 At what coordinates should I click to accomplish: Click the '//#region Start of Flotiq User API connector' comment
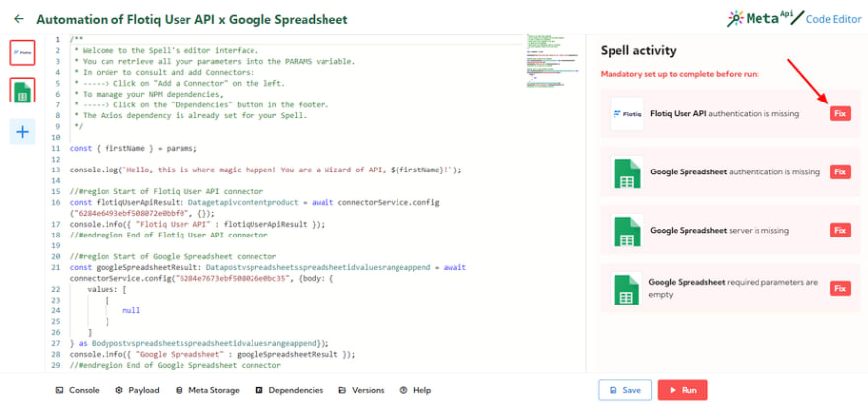pyautogui.click(x=167, y=192)
